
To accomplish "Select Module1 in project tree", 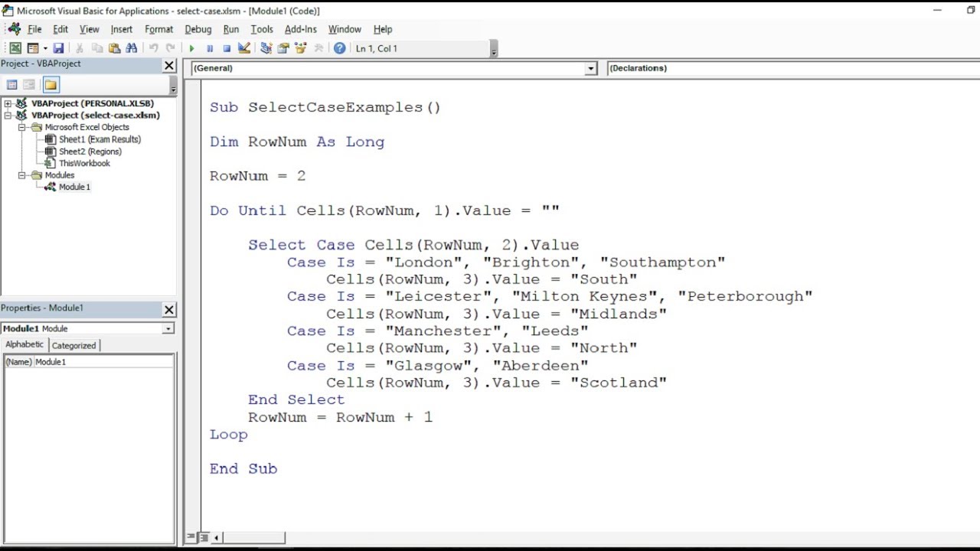I will click(x=74, y=187).
